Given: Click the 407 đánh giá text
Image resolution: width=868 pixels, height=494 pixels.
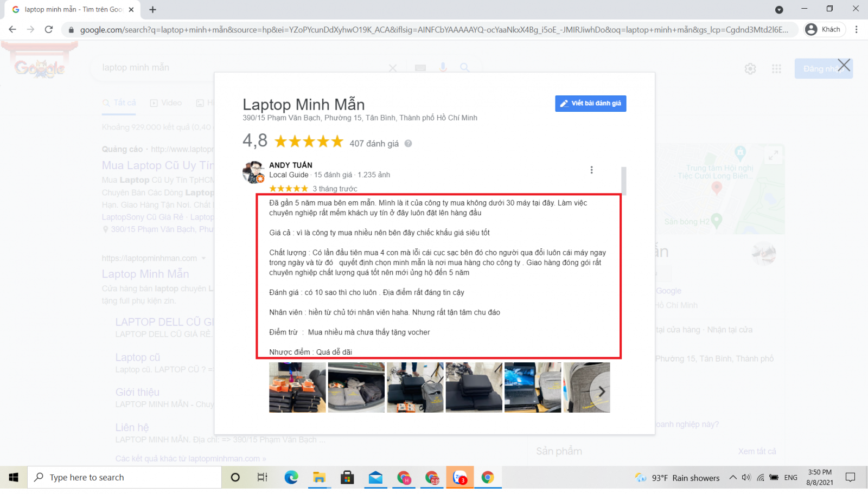Looking at the screenshot, I should click(374, 144).
